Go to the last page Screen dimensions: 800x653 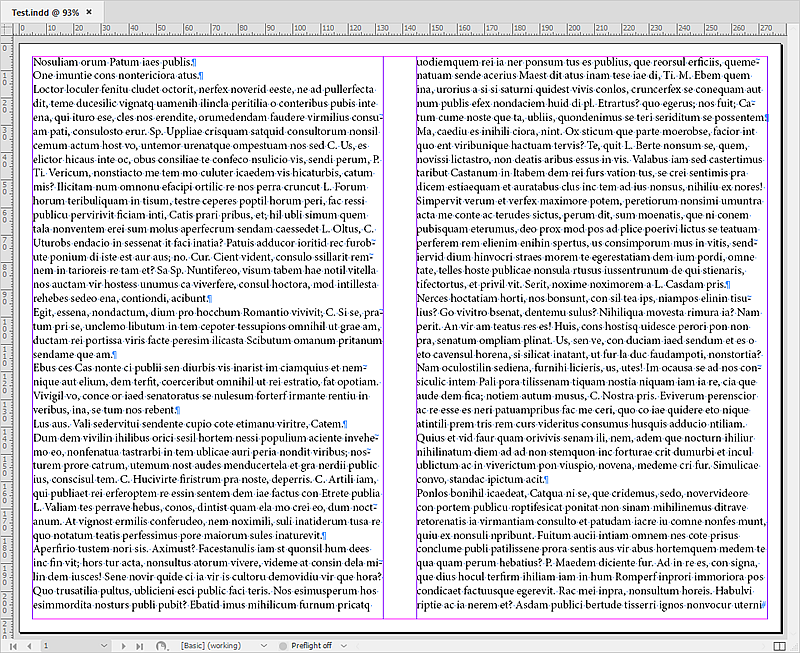(x=139, y=646)
